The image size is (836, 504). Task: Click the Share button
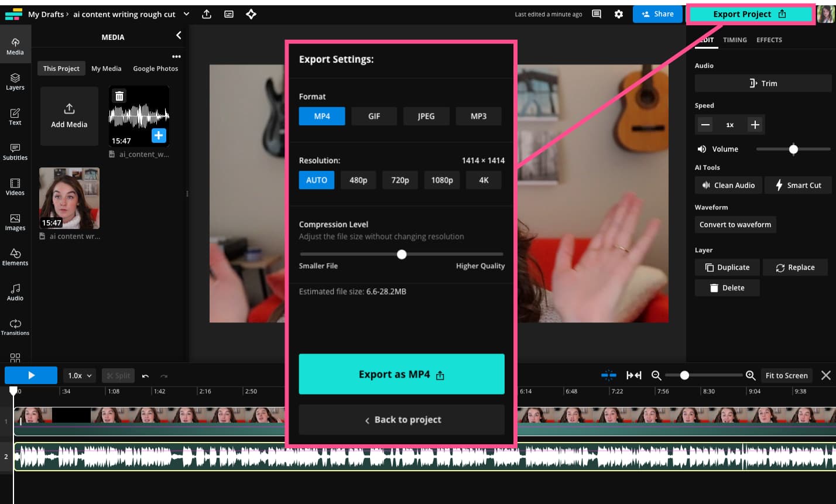(x=657, y=14)
